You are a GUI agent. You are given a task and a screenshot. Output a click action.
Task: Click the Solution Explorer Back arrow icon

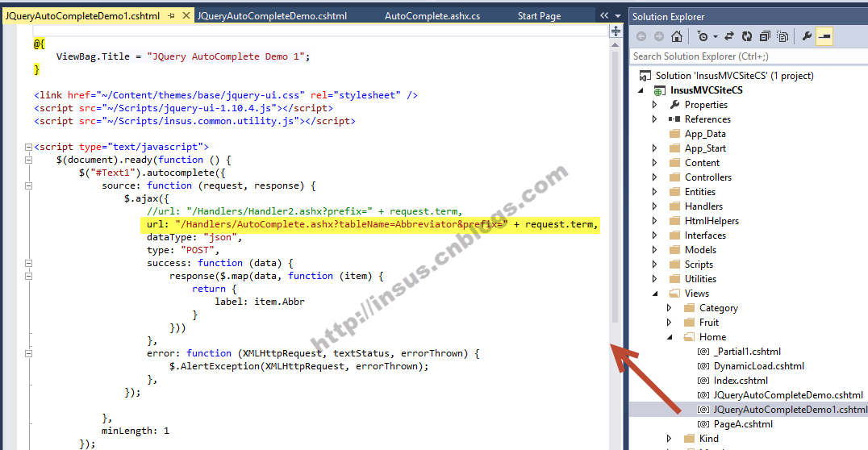point(641,36)
